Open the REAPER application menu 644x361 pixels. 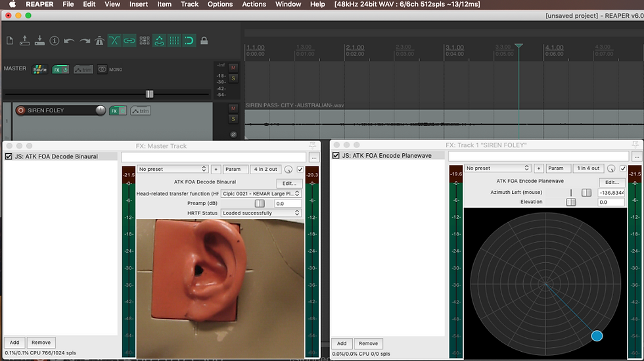(39, 4)
